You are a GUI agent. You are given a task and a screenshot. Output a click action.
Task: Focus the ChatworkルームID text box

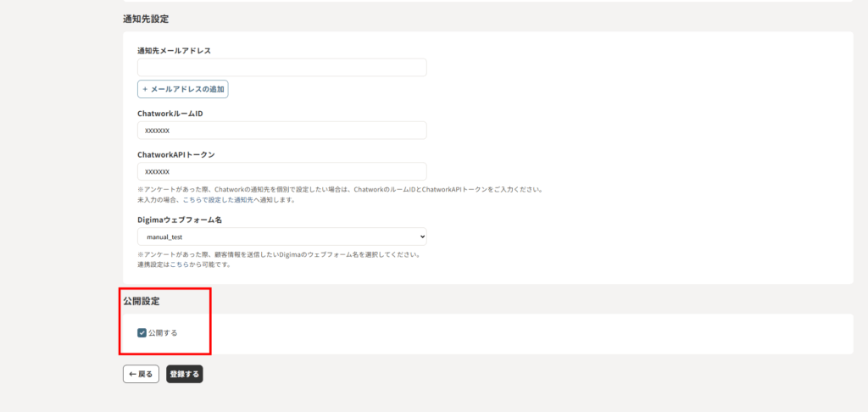click(281, 131)
